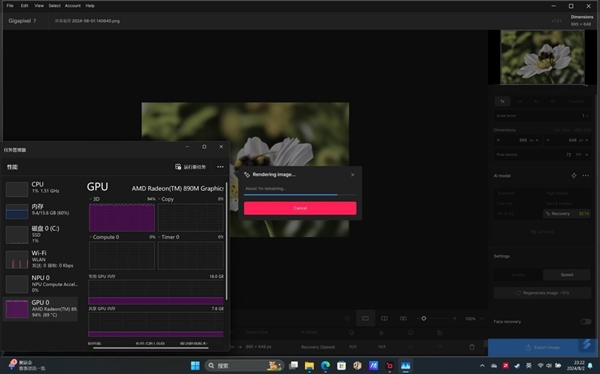
Task: Switch to split view comparison icon
Action: click(384, 318)
